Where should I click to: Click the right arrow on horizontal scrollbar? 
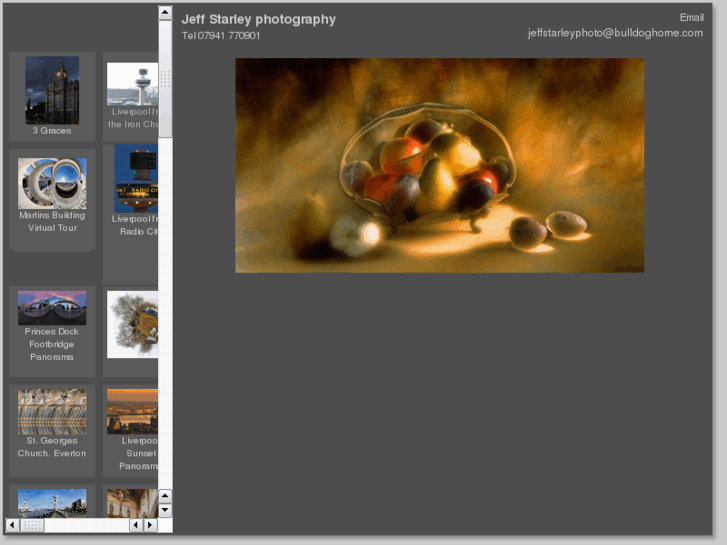pyautogui.click(x=150, y=525)
